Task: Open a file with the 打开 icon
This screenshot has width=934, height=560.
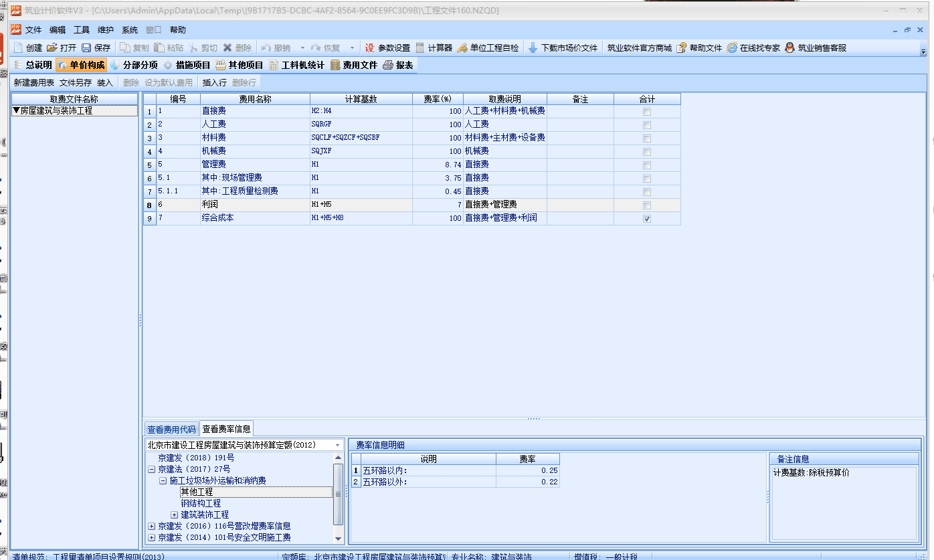Action: [52, 48]
